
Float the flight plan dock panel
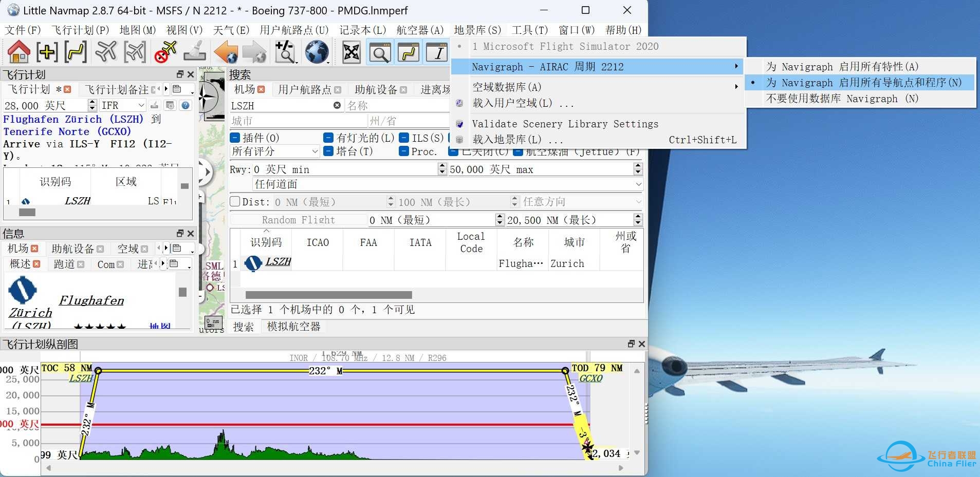point(179,74)
